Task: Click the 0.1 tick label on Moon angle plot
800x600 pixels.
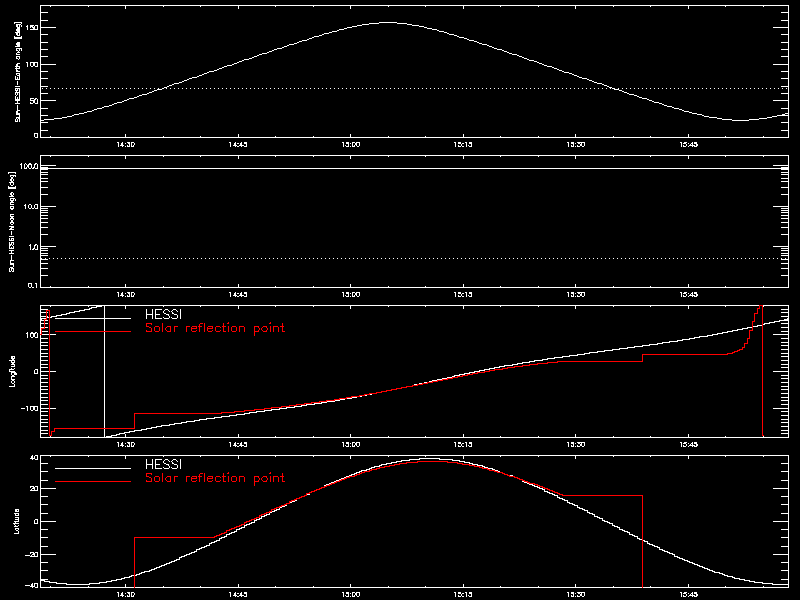Action: [33, 285]
